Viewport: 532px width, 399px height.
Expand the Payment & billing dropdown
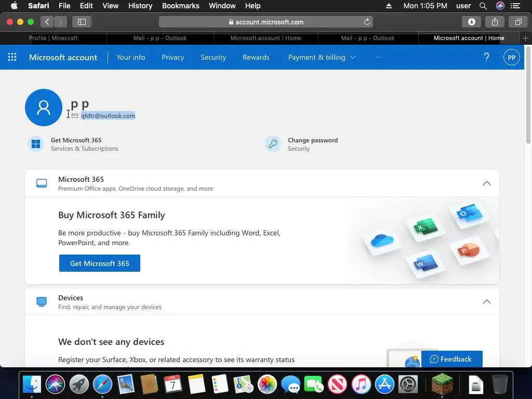(x=322, y=57)
